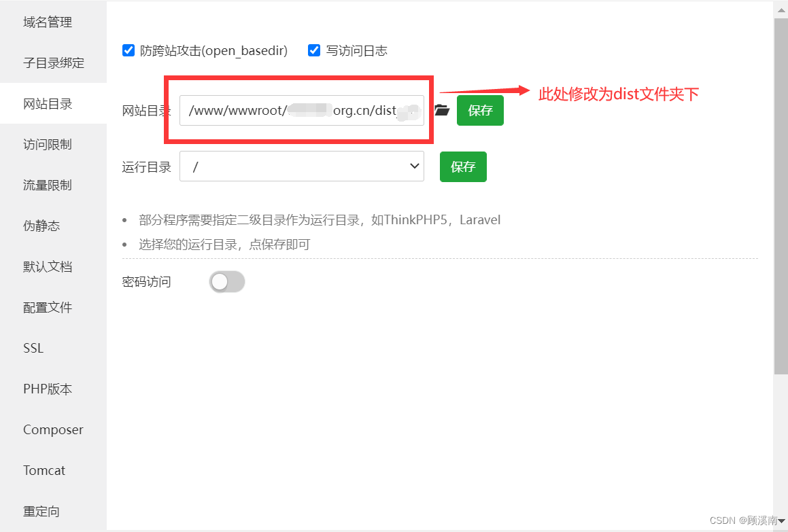Edit the 网站目录 path input field
The width and height of the screenshot is (788, 532).
(301, 110)
